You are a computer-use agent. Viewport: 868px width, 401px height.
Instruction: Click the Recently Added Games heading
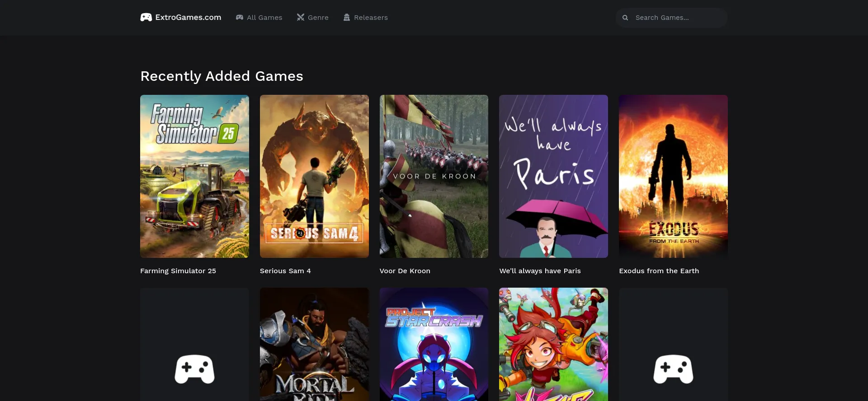coord(222,76)
